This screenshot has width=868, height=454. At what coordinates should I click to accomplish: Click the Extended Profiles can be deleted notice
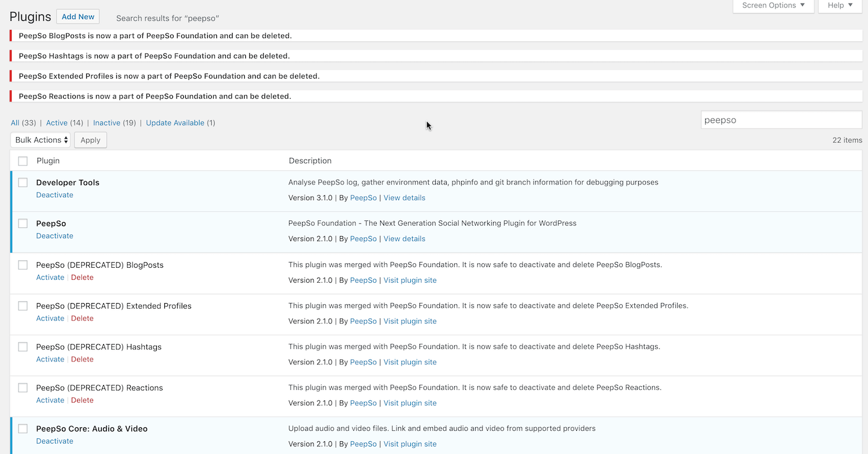coord(436,76)
